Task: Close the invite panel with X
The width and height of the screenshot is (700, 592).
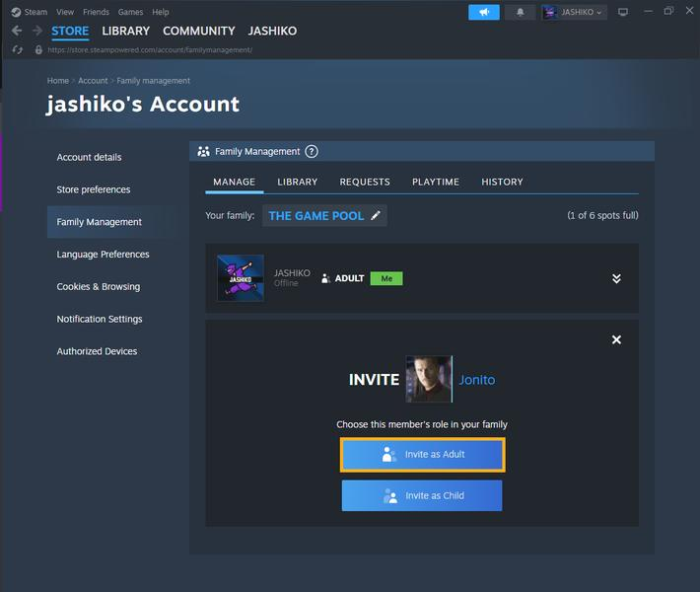Action: [x=616, y=339]
